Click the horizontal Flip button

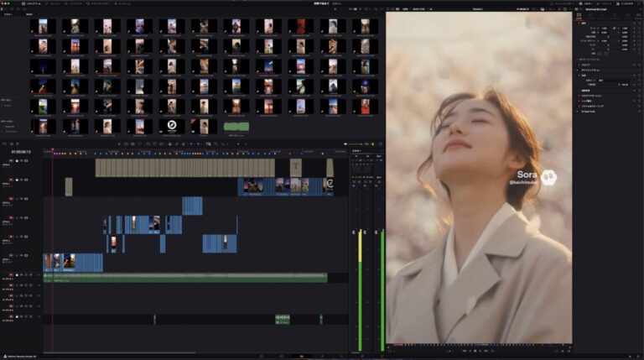point(600,54)
